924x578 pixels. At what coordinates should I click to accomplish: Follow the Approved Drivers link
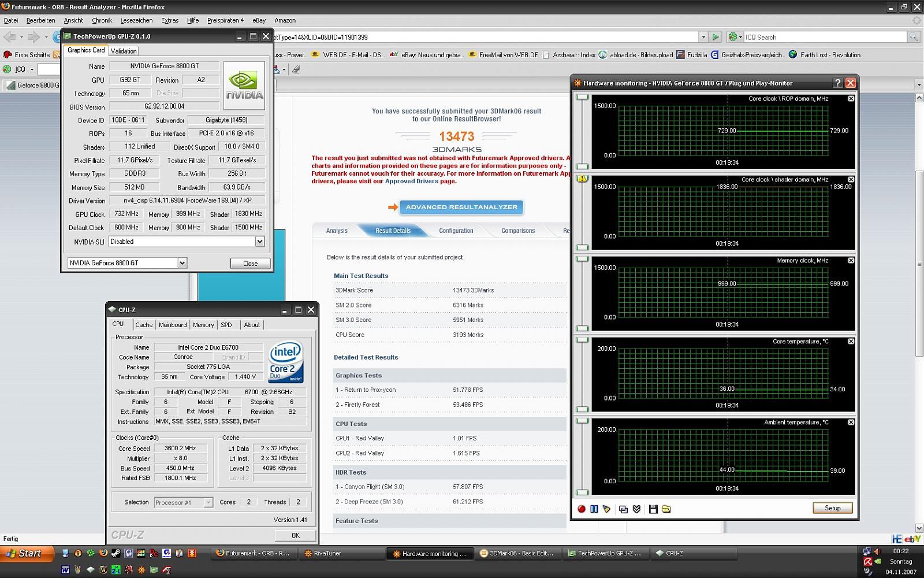click(x=412, y=181)
